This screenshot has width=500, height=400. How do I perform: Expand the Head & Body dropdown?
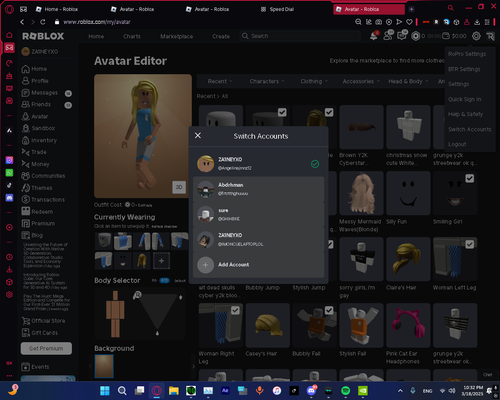(408, 81)
